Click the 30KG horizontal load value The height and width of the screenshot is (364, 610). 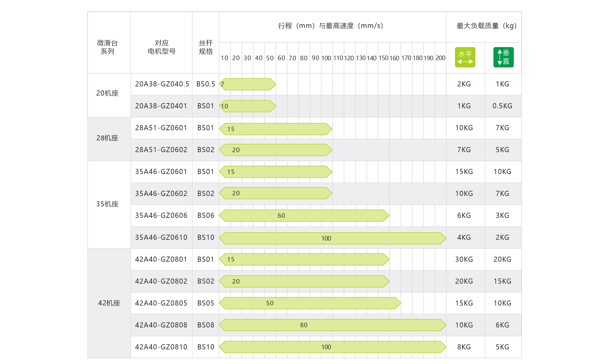[464, 259]
